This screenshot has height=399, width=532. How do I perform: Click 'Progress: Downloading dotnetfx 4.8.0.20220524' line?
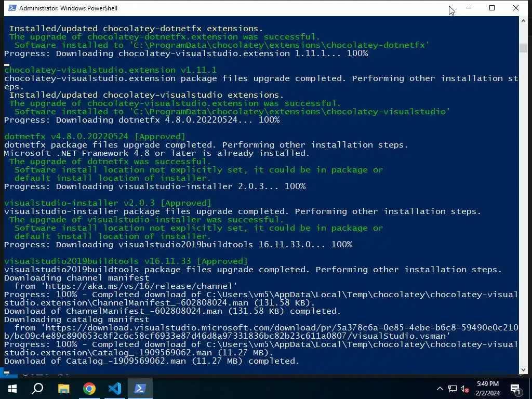(x=142, y=120)
